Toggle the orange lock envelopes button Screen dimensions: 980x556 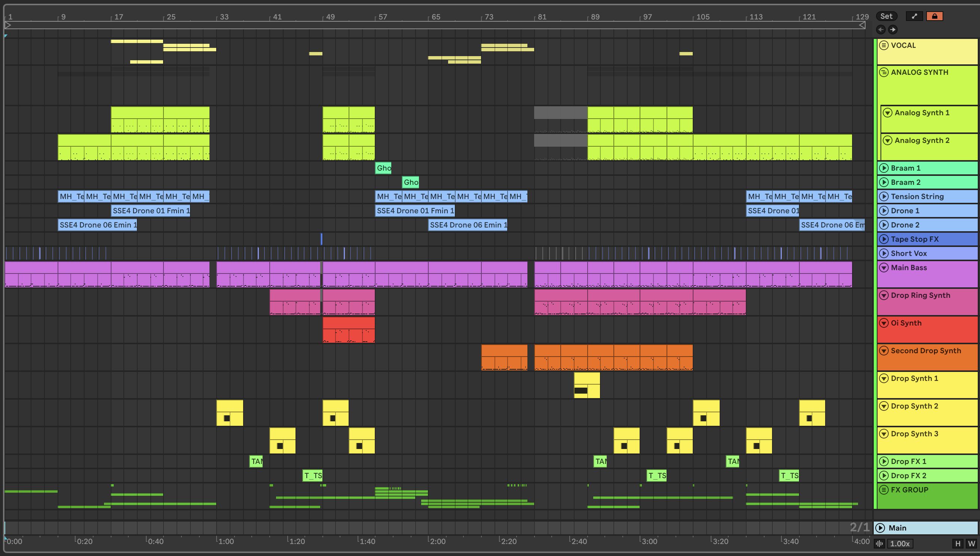[934, 16]
